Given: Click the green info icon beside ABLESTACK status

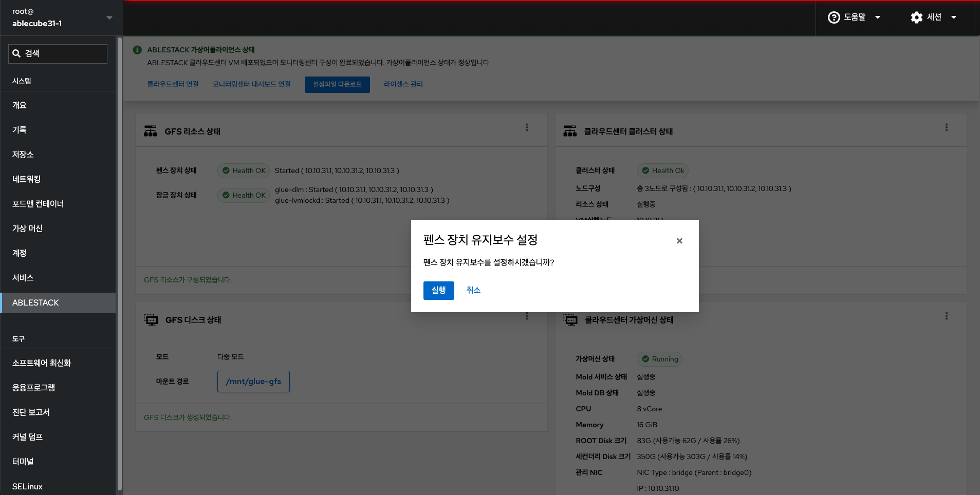Looking at the screenshot, I should 137,50.
